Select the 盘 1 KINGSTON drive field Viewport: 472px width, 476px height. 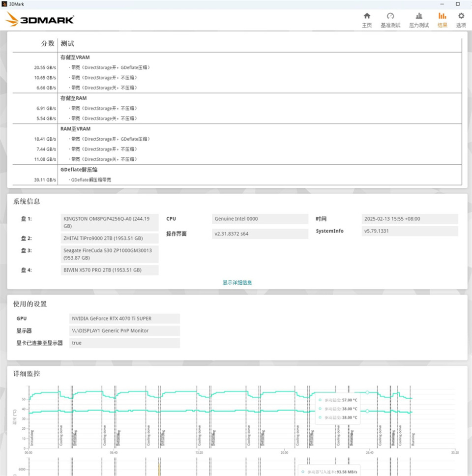point(110,222)
